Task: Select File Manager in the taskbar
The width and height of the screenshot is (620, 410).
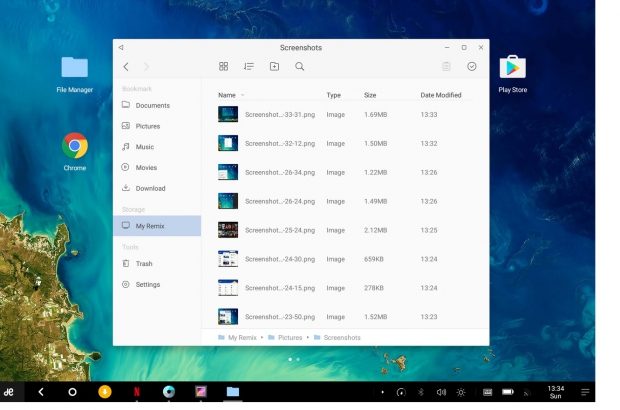Action: [233, 391]
